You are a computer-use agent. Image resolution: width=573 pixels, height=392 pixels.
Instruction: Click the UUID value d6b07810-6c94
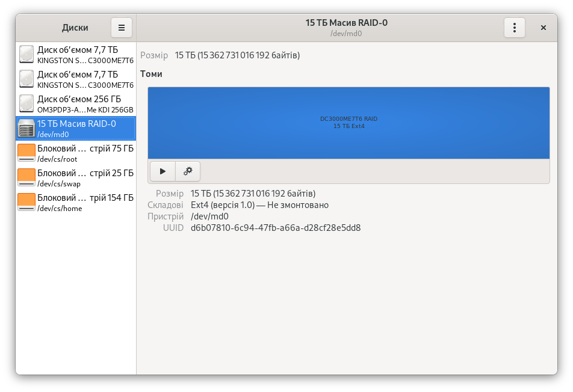coord(276,228)
